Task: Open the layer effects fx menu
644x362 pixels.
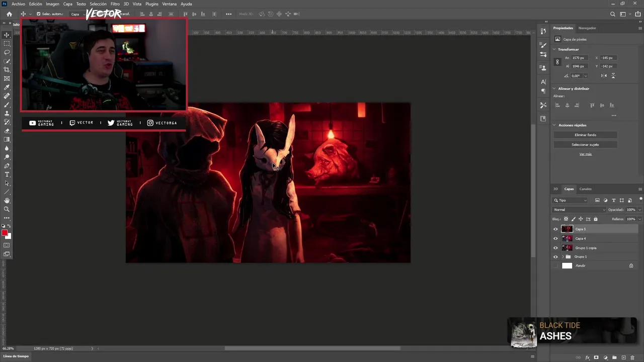Action: coord(587,357)
